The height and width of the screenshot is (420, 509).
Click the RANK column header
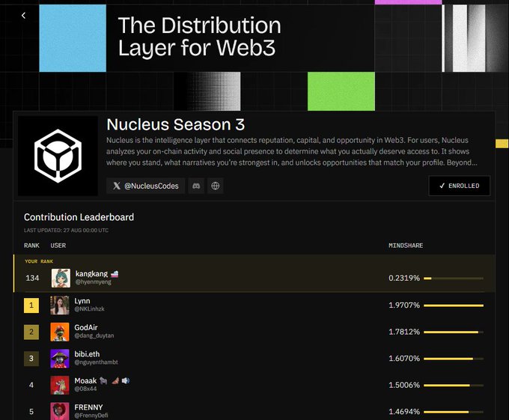tap(31, 246)
